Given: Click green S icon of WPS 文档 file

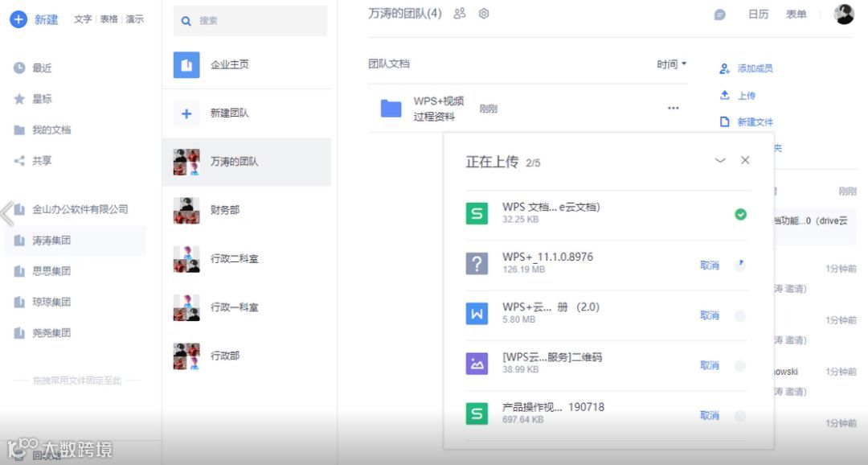Looking at the screenshot, I should pos(477,213).
